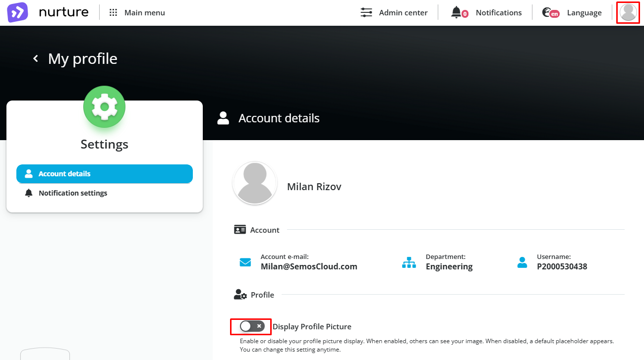644x360 pixels.
Task: Click the Profile section user-gear icon
Action: tap(240, 295)
